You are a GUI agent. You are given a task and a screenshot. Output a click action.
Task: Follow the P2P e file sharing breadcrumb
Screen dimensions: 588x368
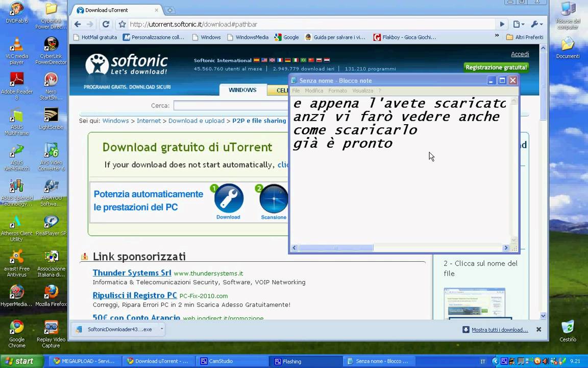tap(259, 121)
